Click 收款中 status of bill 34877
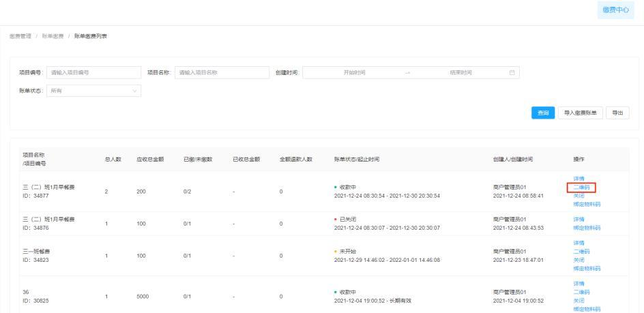The height and width of the screenshot is (313, 644). point(348,188)
